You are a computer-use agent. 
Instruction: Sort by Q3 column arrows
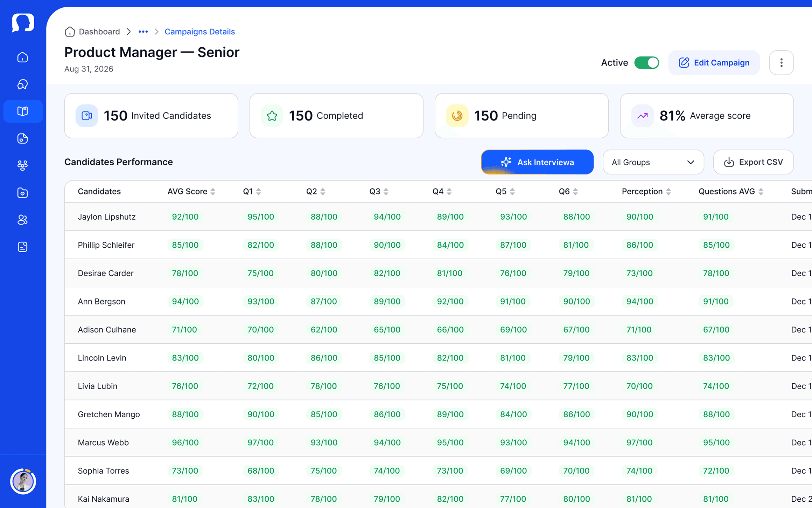pyautogui.click(x=386, y=192)
